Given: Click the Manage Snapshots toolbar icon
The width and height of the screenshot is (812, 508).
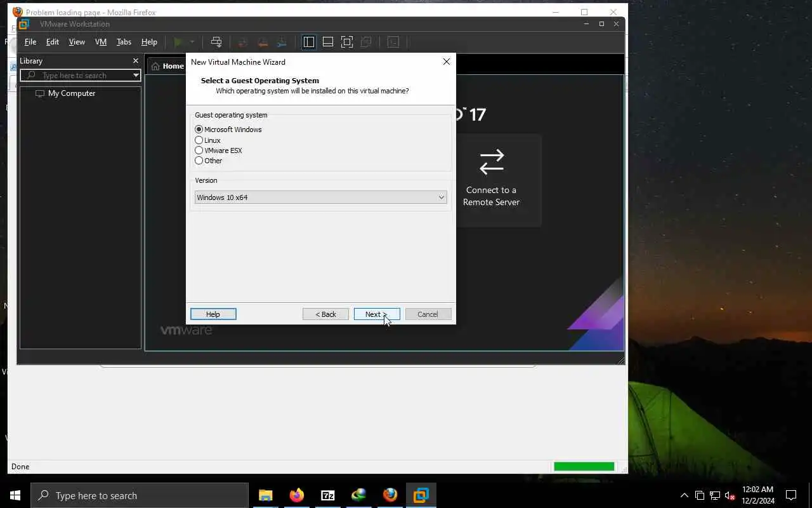Looking at the screenshot, I should click(282, 42).
